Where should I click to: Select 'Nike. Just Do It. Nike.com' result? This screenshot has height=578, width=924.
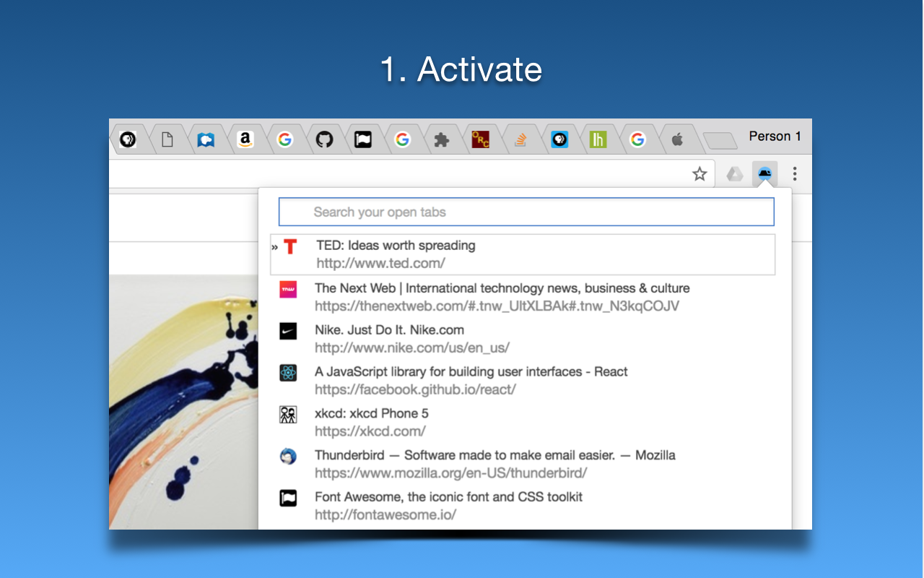(x=389, y=329)
